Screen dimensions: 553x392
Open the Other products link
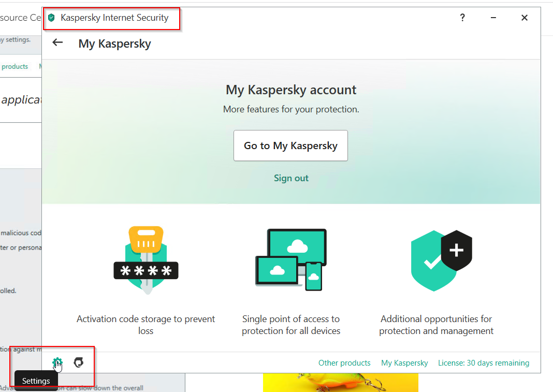(344, 362)
